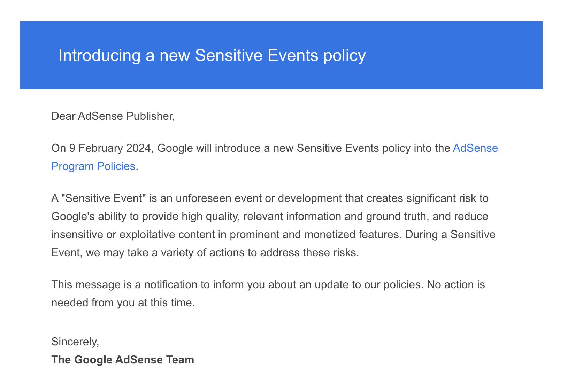Open the AdSense Program Policies link
This screenshot has height=392, width=575.
[x=93, y=166]
